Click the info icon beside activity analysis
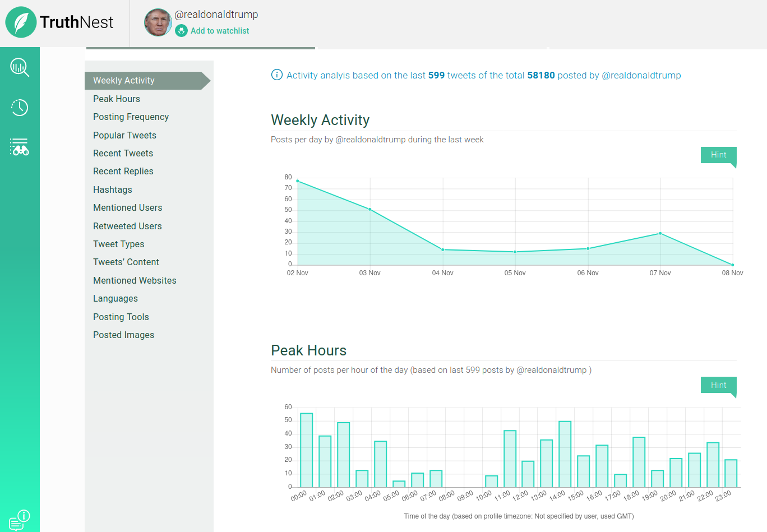Viewport: 767px width, 532px height. pyautogui.click(x=277, y=75)
